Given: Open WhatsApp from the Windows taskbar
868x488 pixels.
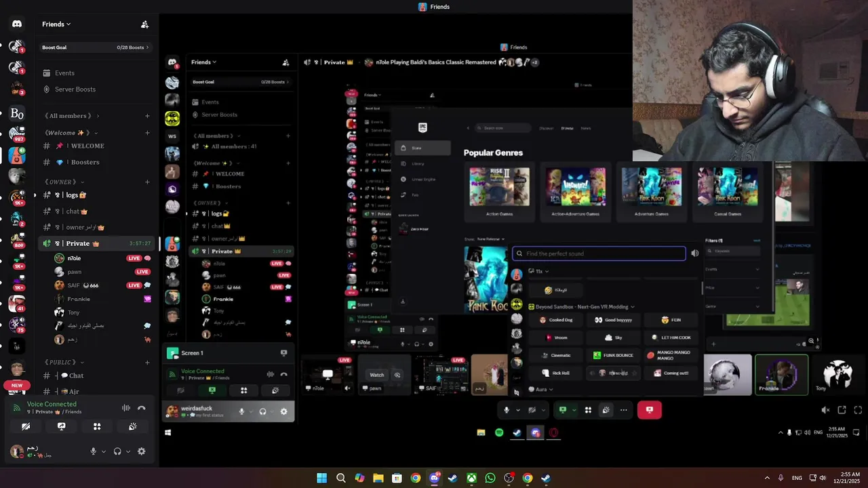Looking at the screenshot, I should click(490, 478).
